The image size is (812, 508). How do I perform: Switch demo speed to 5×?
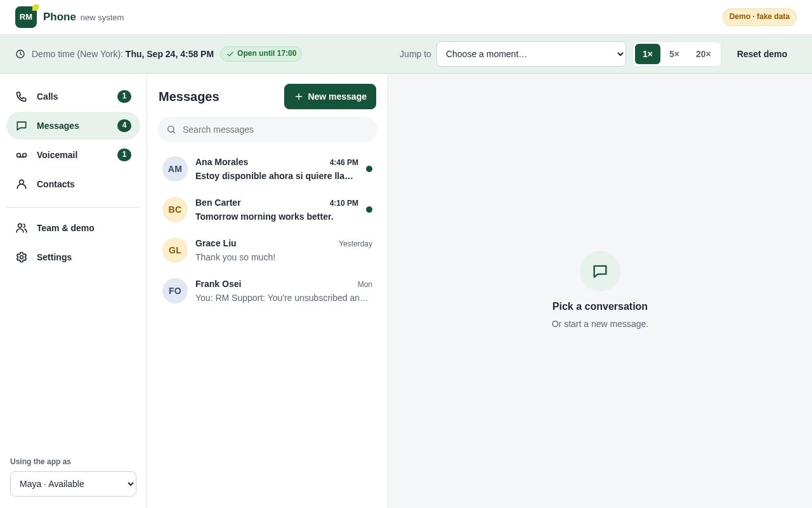pos(674,54)
